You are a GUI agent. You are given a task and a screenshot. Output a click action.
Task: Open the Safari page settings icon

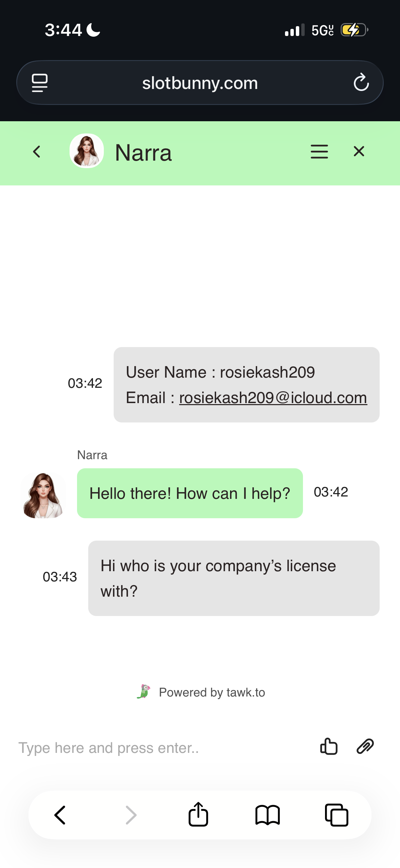point(40,83)
